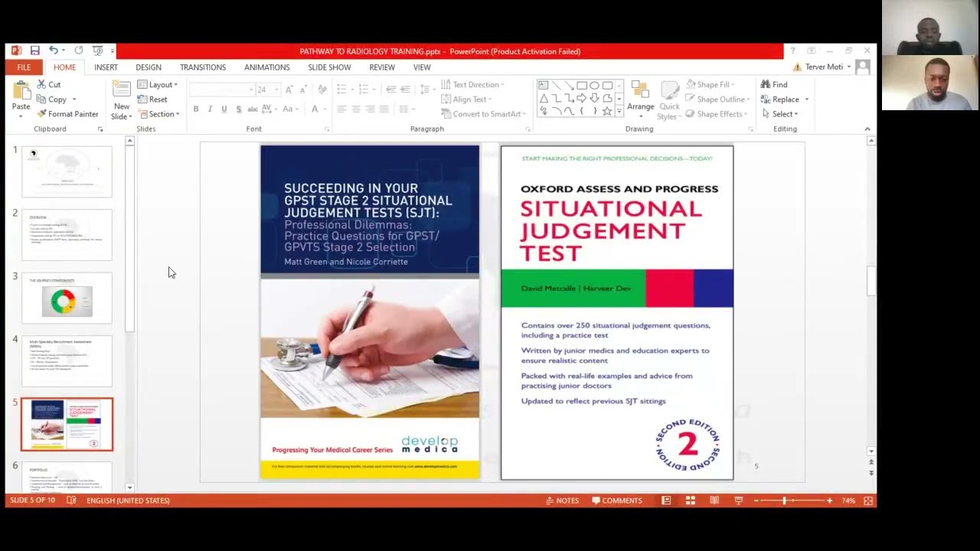Image resolution: width=980 pixels, height=551 pixels.
Task: Switch to Reading view
Action: tap(714, 500)
